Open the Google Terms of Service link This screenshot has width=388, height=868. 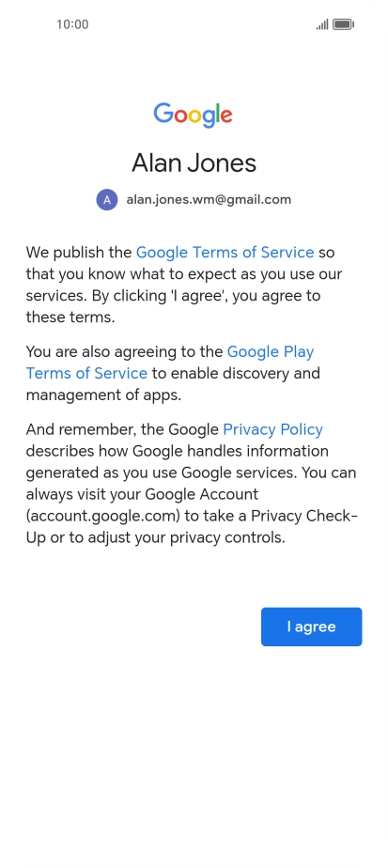225,253
